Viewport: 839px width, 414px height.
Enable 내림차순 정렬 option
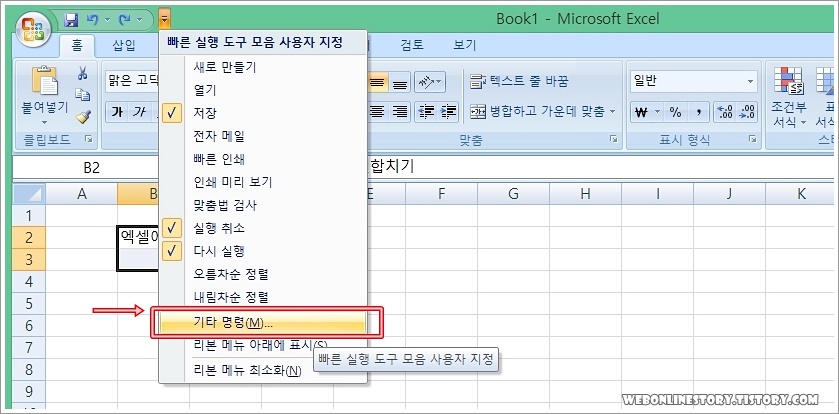tap(263, 297)
